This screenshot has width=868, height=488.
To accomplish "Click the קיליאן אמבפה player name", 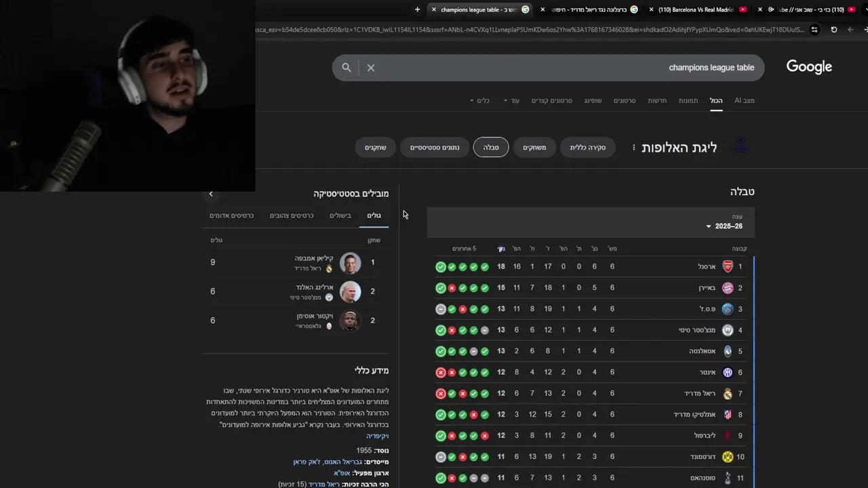I will pos(313,258).
